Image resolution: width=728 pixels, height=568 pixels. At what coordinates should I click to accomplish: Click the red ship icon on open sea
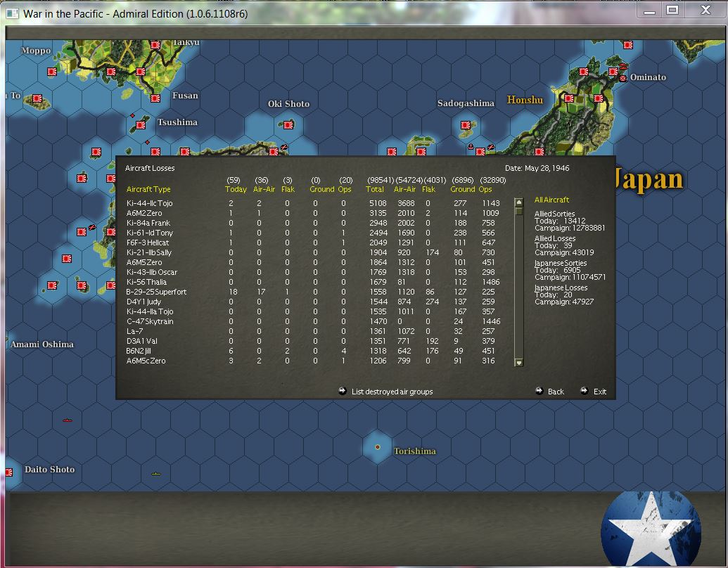[x=68, y=420]
